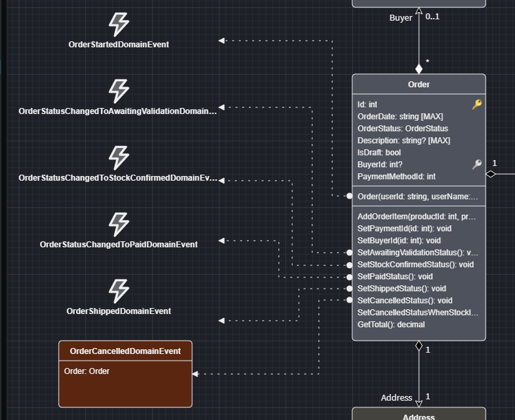Click the hollow diamond connector below Order
Image resolution: width=515 pixels, height=420 pixels.
(419, 346)
